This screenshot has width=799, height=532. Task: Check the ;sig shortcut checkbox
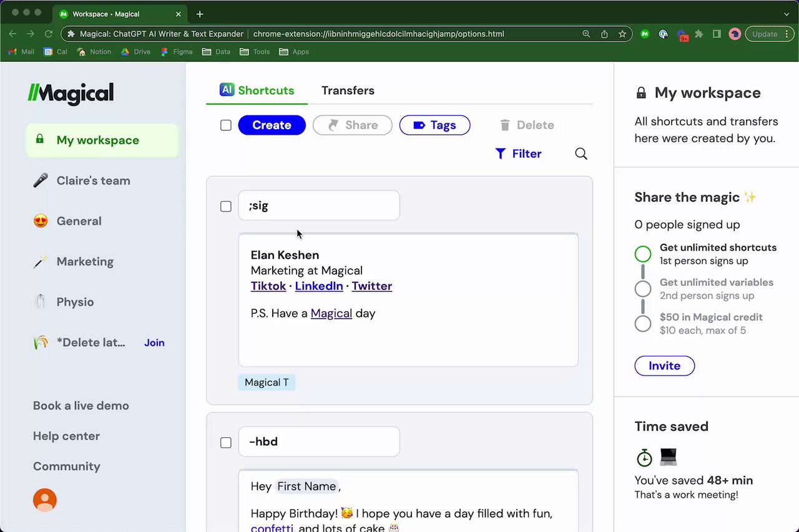(x=226, y=206)
